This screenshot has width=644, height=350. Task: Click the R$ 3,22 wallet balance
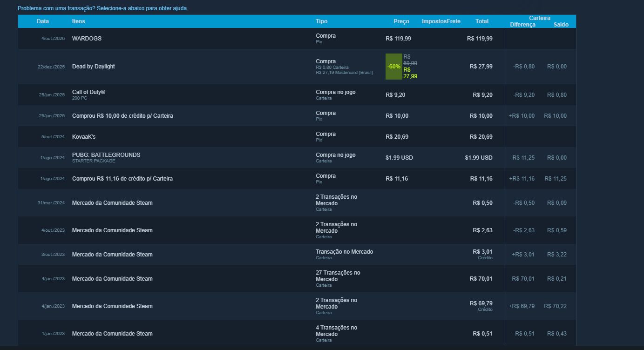coord(557,255)
